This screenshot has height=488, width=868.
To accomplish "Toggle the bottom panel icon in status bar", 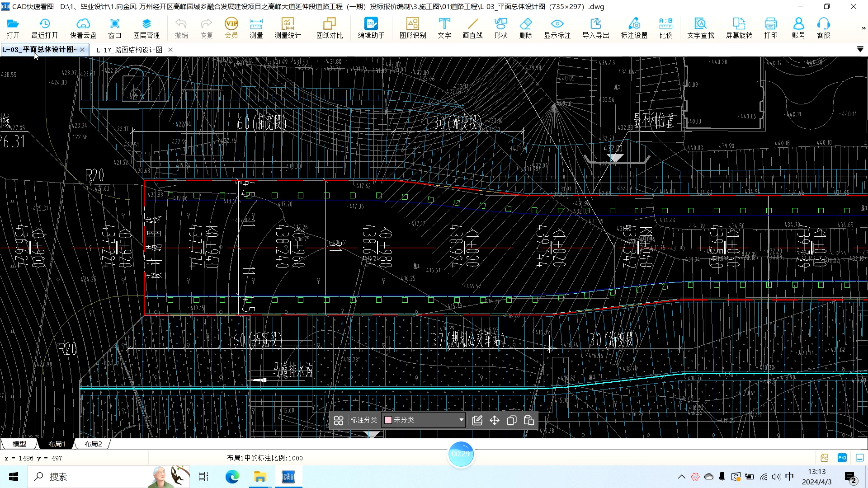I will coord(859,458).
